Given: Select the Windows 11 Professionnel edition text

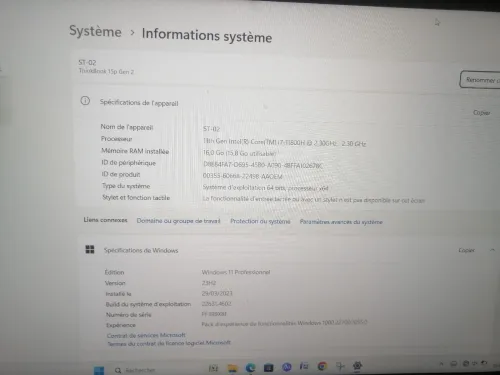Looking at the screenshot, I should pyautogui.click(x=236, y=272).
